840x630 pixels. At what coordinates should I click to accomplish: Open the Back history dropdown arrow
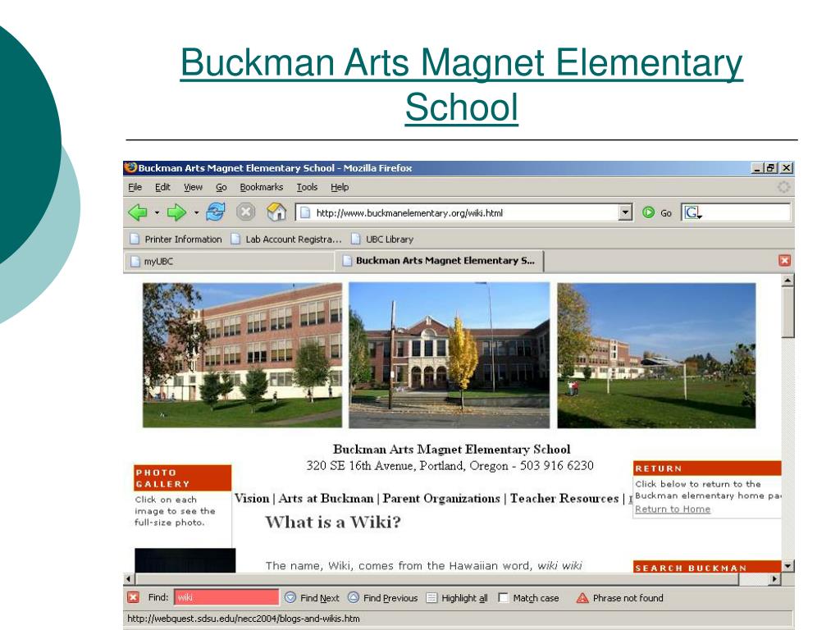[157, 212]
